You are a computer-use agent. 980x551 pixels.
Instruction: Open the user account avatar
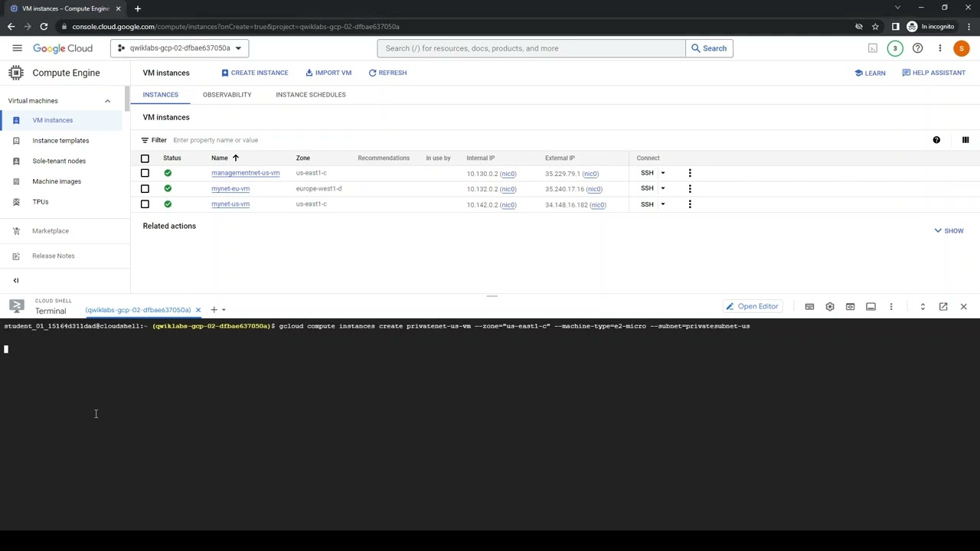(x=962, y=48)
